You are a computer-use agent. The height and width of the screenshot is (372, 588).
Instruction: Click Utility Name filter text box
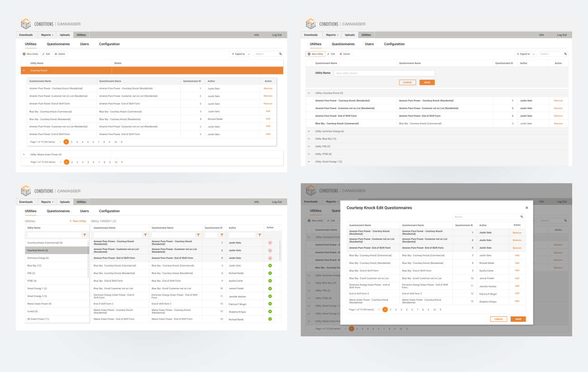pos(54,235)
